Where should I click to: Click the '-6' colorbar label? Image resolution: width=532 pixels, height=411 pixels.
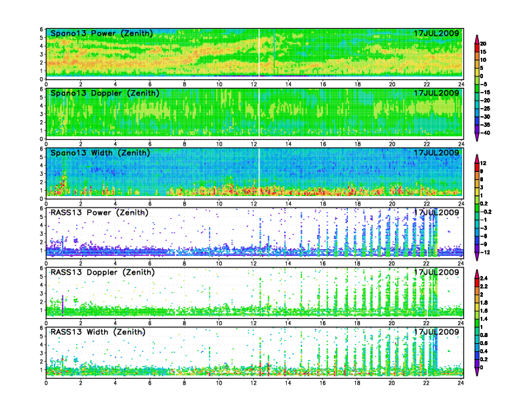pos(484,236)
